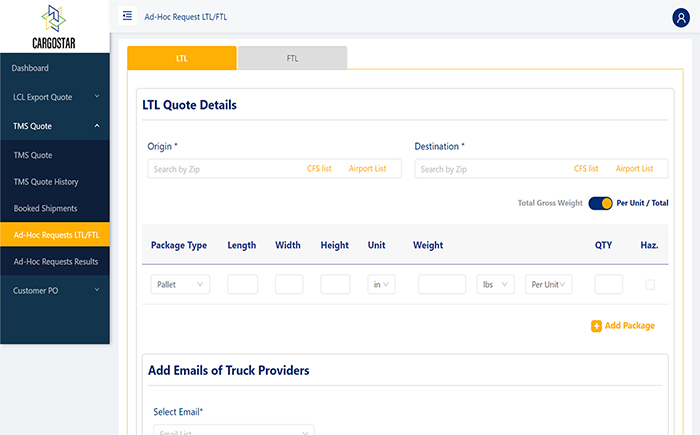Open Ad-Hoc Requests Results page
The width and height of the screenshot is (700, 435).
(55, 261)
